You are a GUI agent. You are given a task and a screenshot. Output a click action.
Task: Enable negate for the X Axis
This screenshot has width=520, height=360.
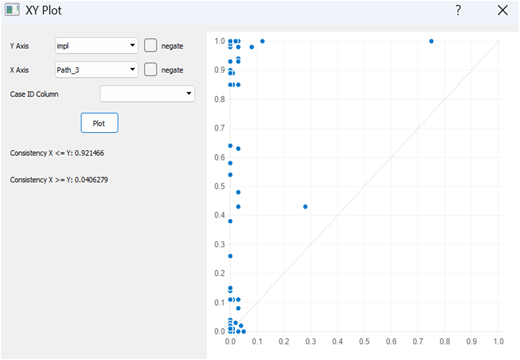click(150, 70)
